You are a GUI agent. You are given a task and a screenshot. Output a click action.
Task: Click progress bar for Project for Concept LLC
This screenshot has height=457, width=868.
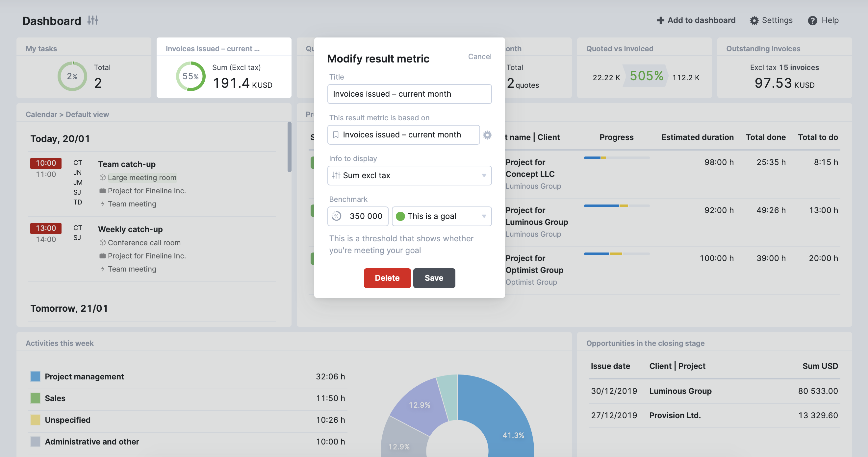(617, 157)
